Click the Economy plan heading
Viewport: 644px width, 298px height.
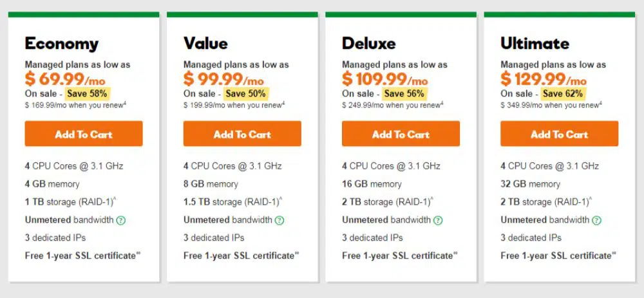[62, 44]
